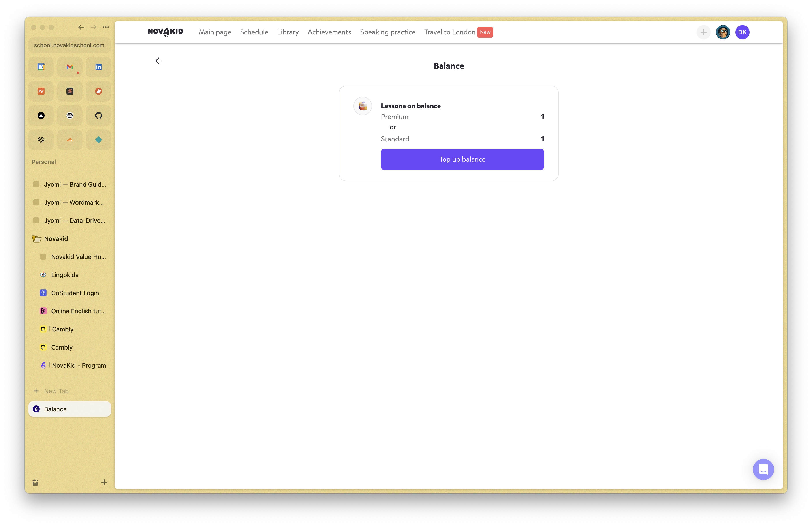Image resolution: width=812 pixels, height=526 pixels.
Task: Open the DK account menu
Action: [x=742, y=32]
